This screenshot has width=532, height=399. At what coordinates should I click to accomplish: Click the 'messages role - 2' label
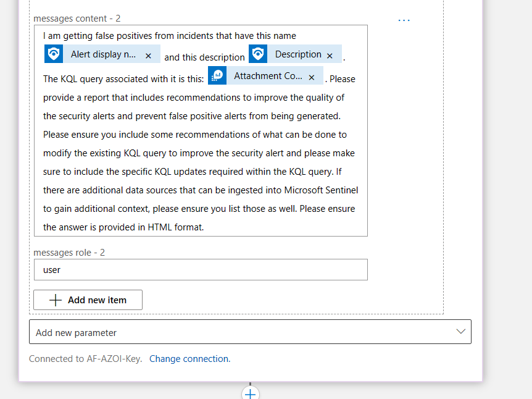[x=69, y=253]
